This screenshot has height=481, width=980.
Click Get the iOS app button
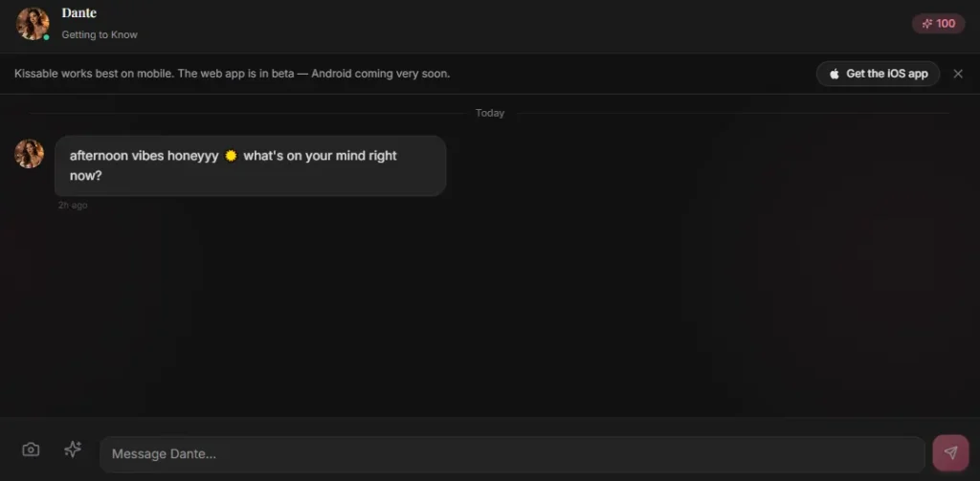point(878,74)
